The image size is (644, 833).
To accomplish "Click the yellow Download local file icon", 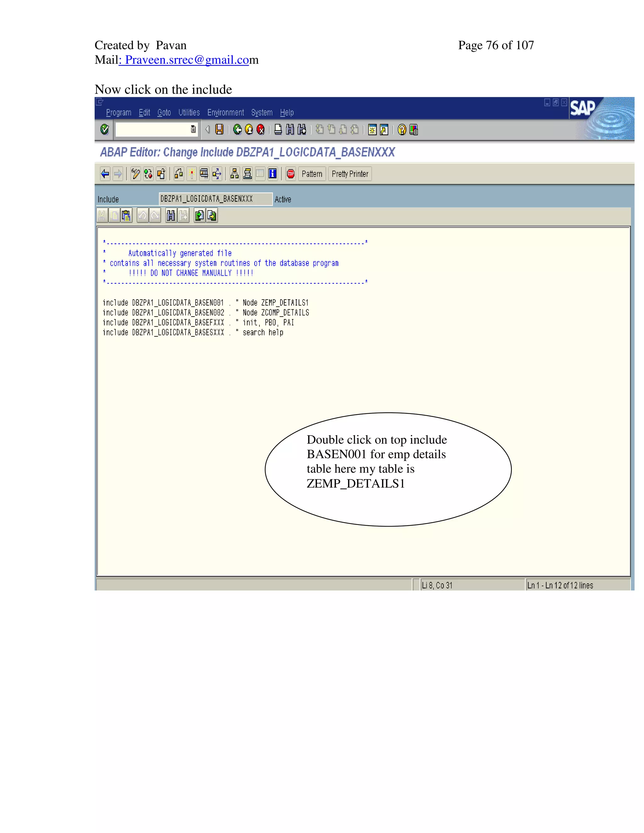I will coord(212,216).
